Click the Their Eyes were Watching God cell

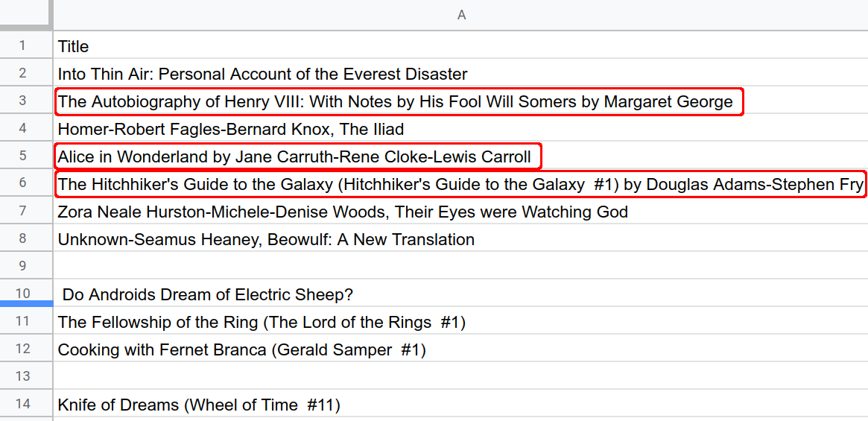343,212
